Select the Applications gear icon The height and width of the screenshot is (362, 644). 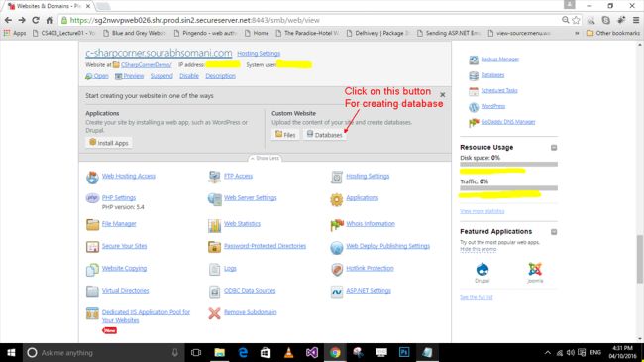point(337,199)
